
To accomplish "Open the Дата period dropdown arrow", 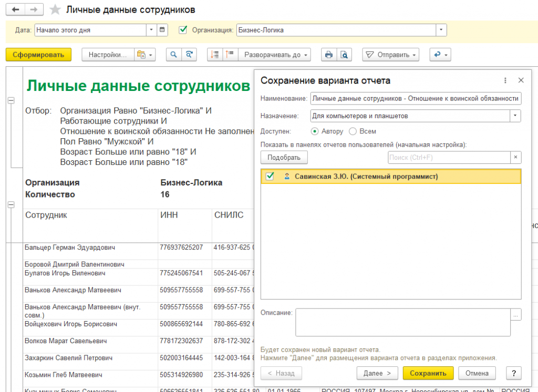I will coord(151,30).
